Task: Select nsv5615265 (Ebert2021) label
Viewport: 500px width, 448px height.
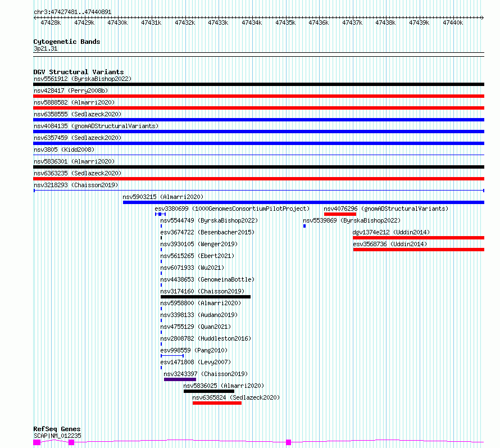Action: pyautogui.click(x=197, y=256)
